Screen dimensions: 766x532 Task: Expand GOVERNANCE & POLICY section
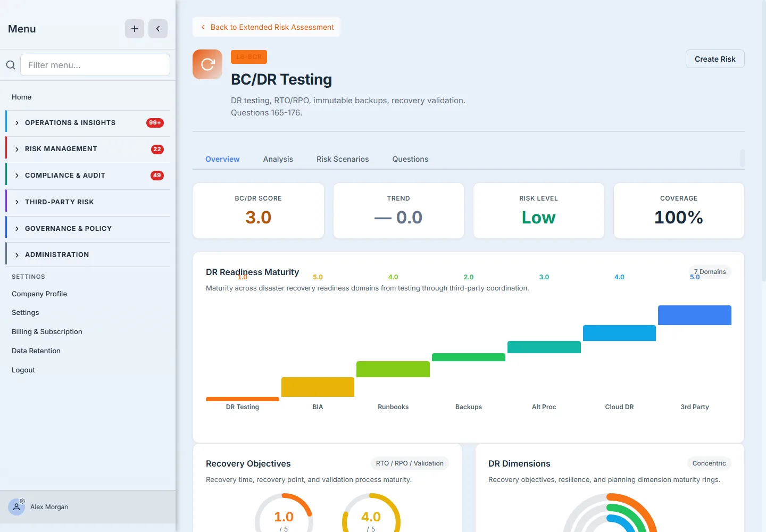click(88, 229)
